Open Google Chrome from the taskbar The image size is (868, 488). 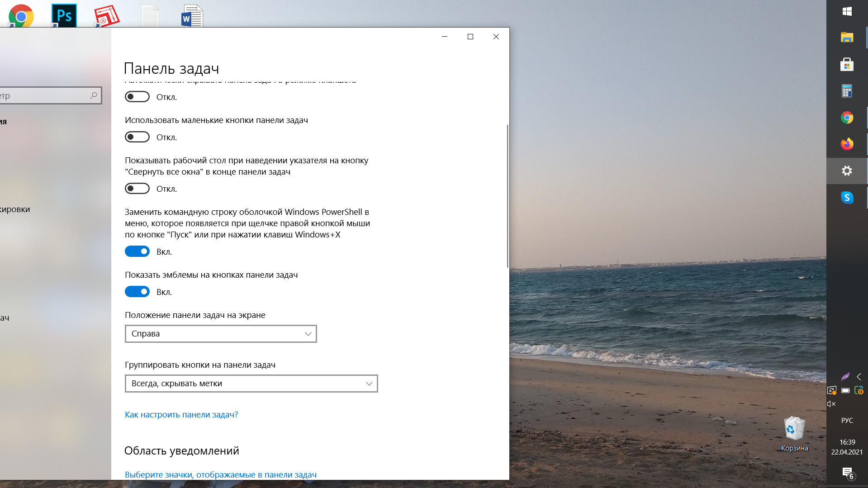pyautogui.click(x=847, y=118)
